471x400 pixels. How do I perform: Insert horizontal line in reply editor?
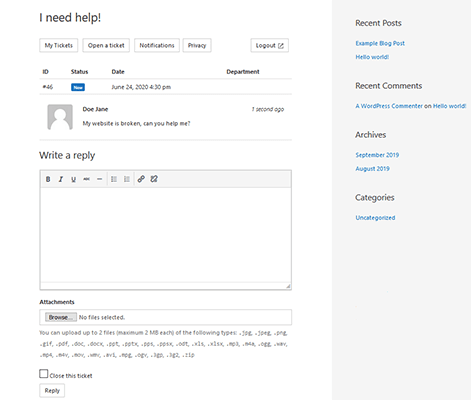(x=99, y=179)
